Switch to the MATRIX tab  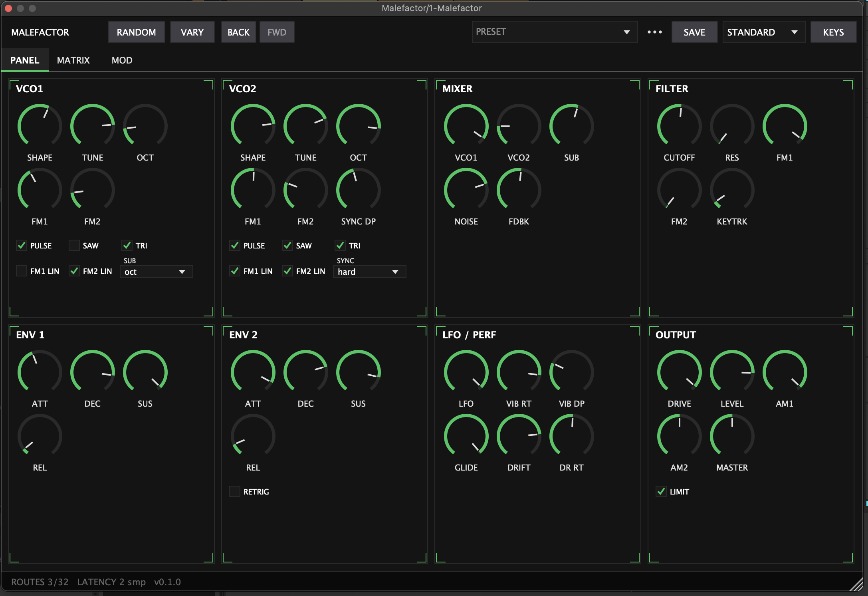(73, 60)
